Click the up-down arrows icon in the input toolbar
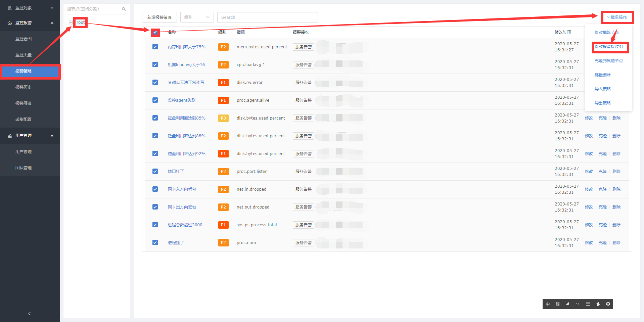Image resolution: width=644 pixels, height=322 pixels. tap(598, 304)
